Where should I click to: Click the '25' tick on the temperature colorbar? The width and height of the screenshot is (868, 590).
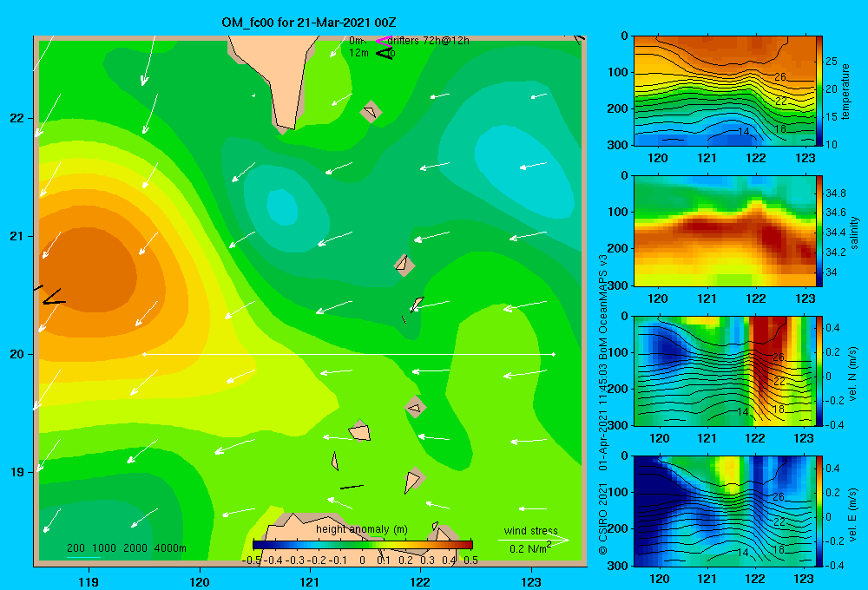click(831, 61)
